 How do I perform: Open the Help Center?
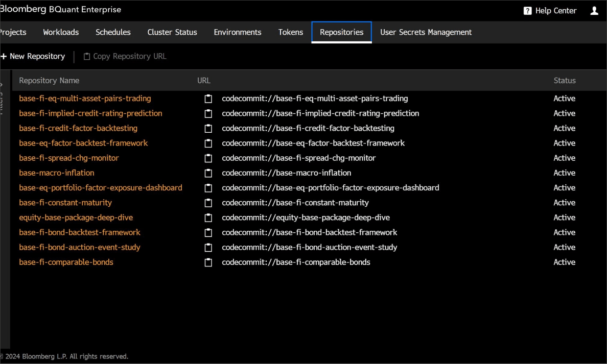click(x=550, y=10)
